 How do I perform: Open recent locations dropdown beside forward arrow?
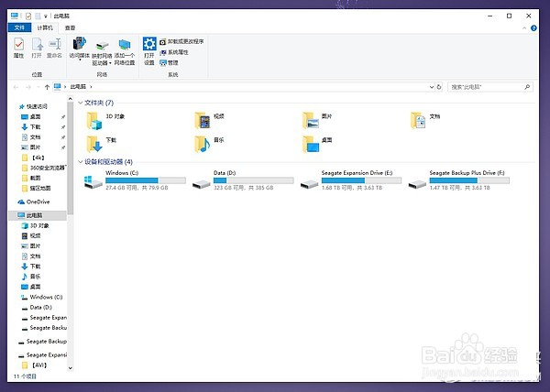click(38, 87)
